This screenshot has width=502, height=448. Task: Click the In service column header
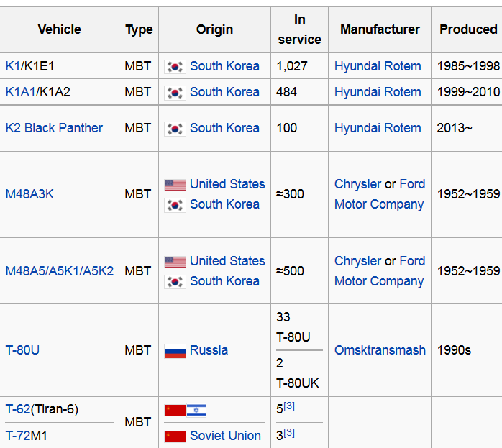tap(299, 29)
